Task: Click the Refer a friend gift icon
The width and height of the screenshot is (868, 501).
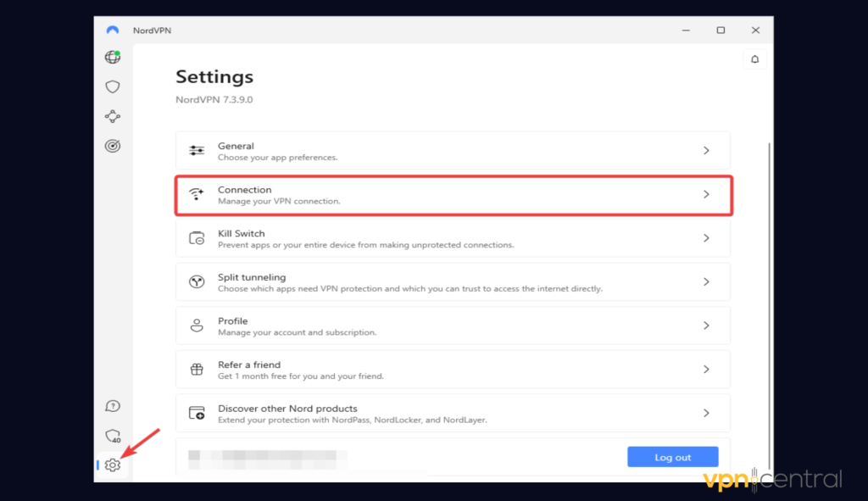Action: pyautogui.click(x=197, y=369)
